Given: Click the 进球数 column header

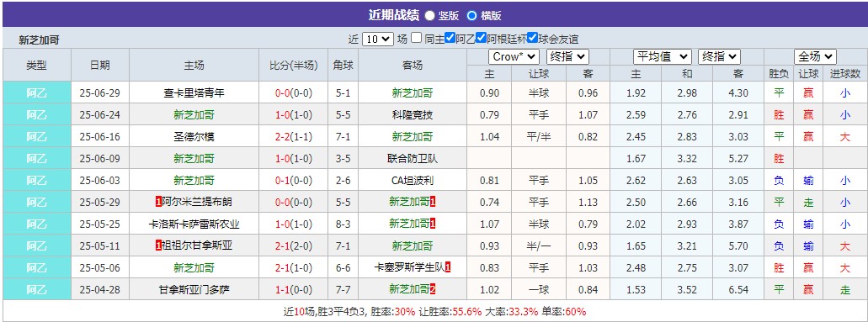Looking at the screenshot, I should click(845, 73).
